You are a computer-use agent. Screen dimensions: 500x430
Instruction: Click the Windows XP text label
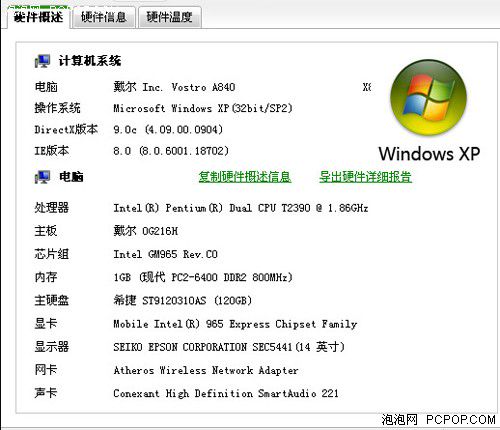click(429, 154)
